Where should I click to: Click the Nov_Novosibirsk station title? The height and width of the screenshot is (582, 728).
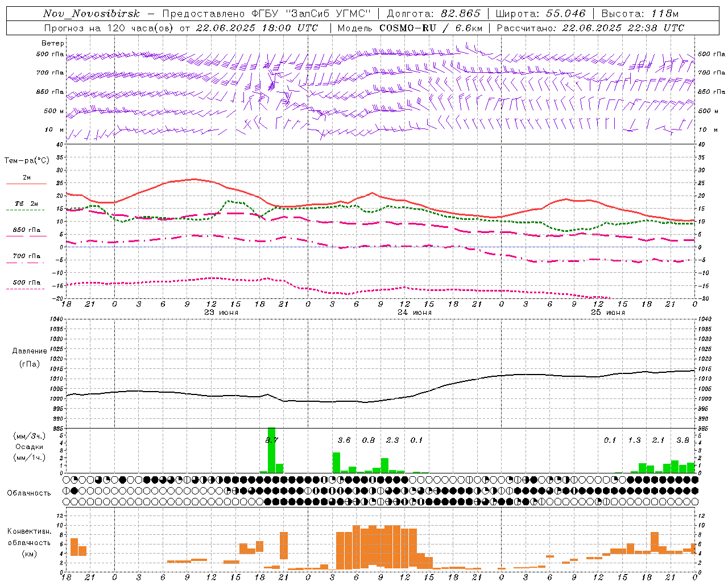click(x=92, y=14)
